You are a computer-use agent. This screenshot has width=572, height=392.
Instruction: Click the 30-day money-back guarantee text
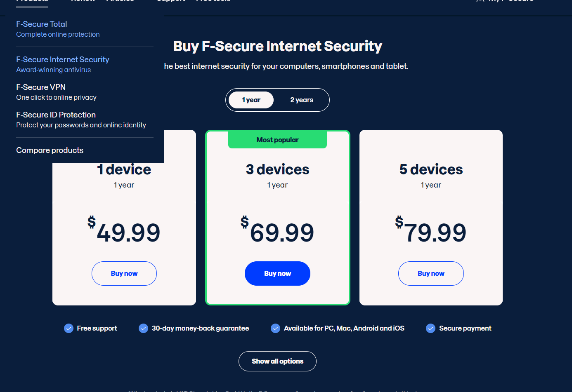click(200, 328)
